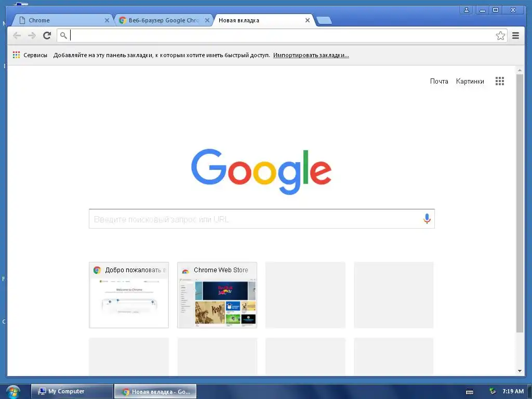
Task: Close the Chrome tab
Action: [x=107, y=20]
